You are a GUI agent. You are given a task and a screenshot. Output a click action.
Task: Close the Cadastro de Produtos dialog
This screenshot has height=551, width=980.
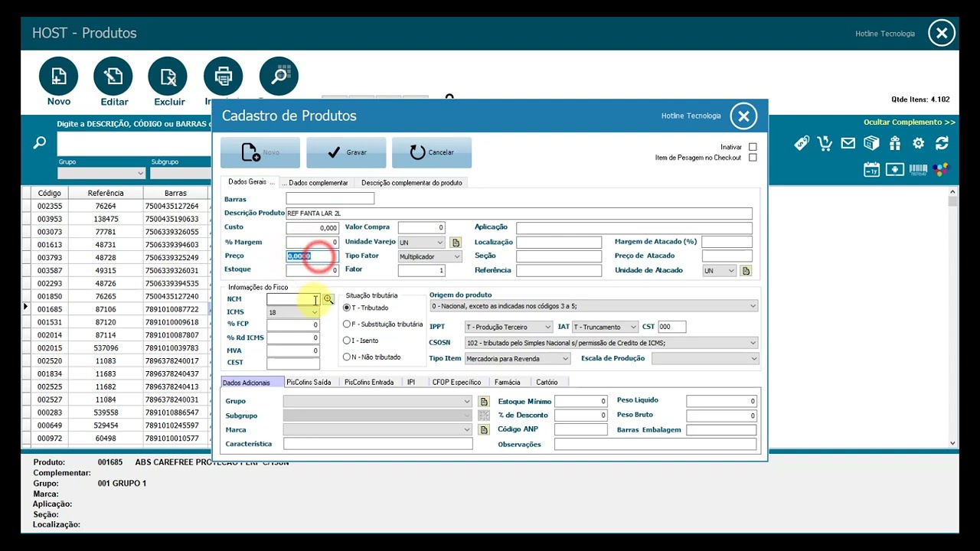[743, 116]
